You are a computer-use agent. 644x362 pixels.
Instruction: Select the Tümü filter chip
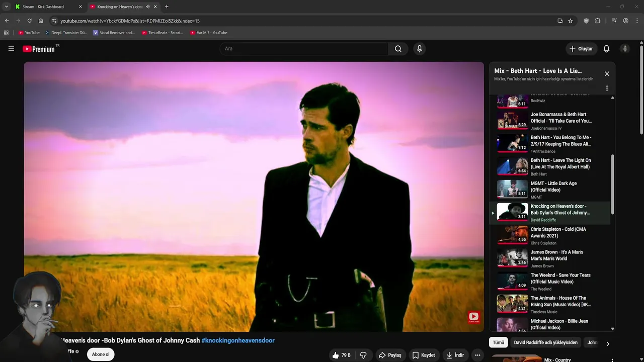pyautogui.click(x=498, y=342)
